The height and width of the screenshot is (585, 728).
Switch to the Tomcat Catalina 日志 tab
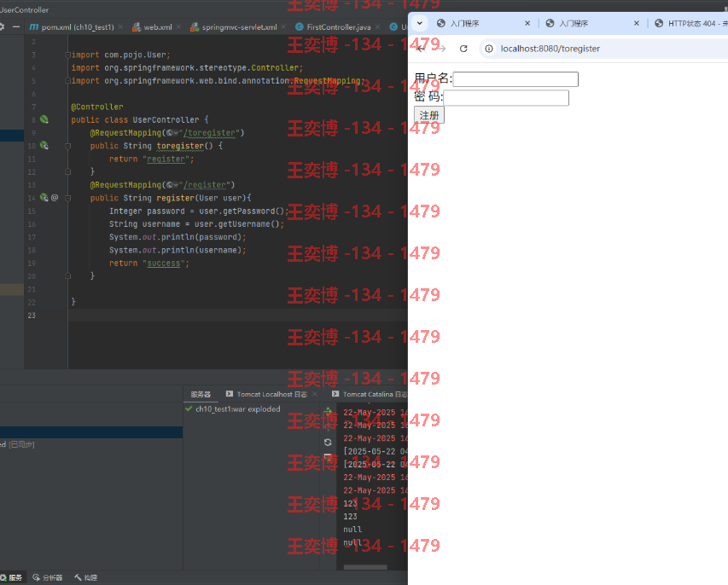click(374, 394)
